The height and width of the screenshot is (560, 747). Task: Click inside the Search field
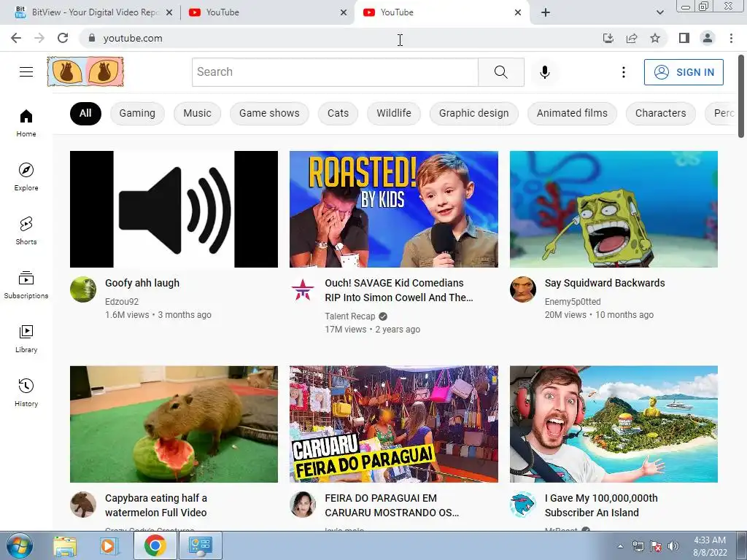click(x=335, y=72)
